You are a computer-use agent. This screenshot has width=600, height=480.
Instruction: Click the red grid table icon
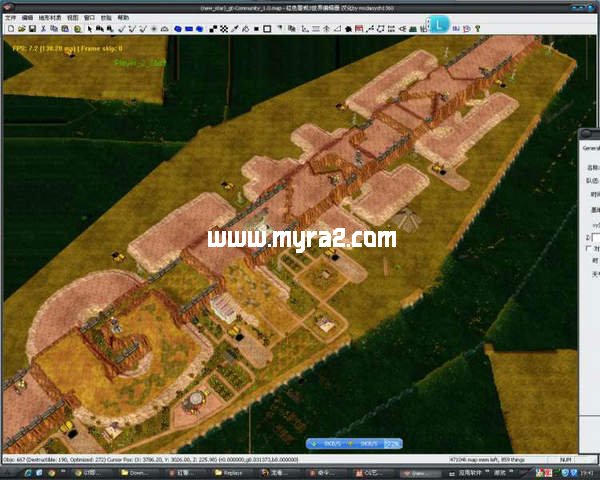click(359, 29)
